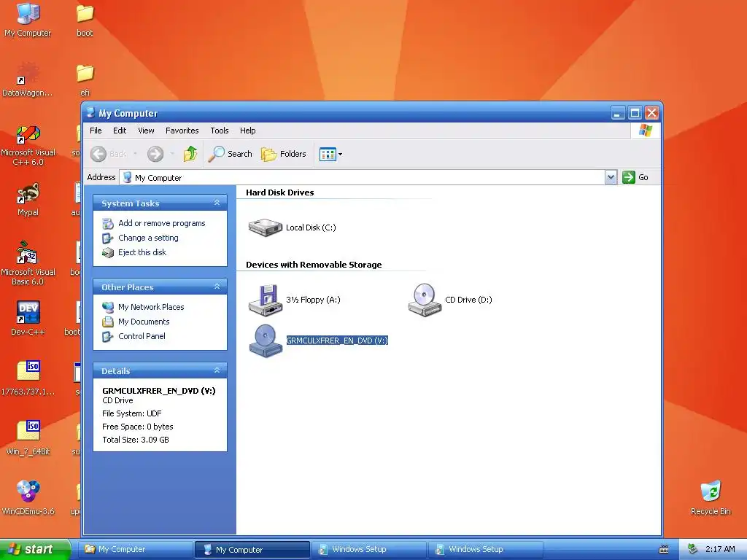The height and width of the screenshot is (560, 747).
Task: Open My Documents link
Action: 144,322
